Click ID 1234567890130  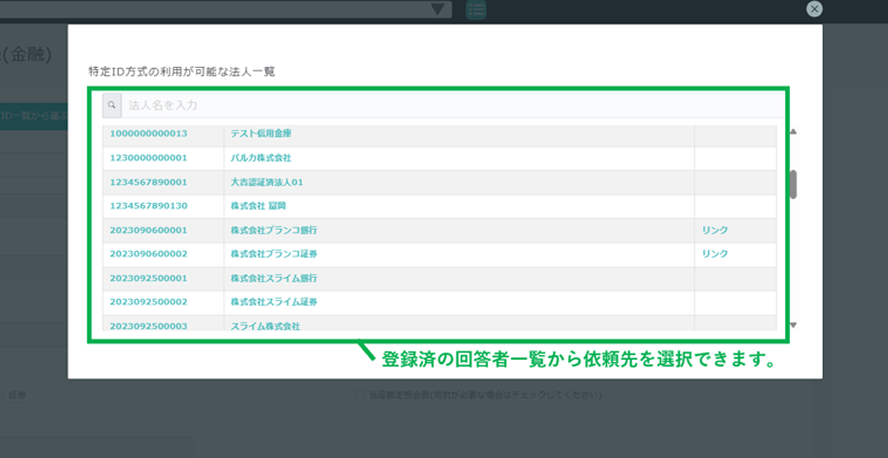pyautogui.click(x=149, y=206)
